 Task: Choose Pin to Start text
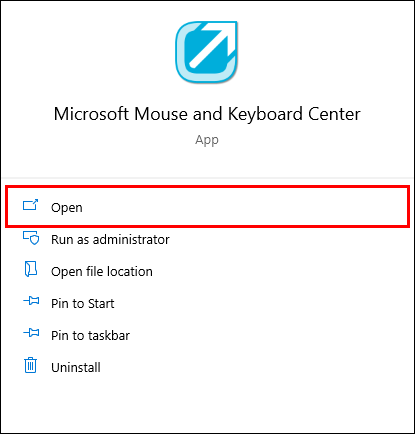83,304
